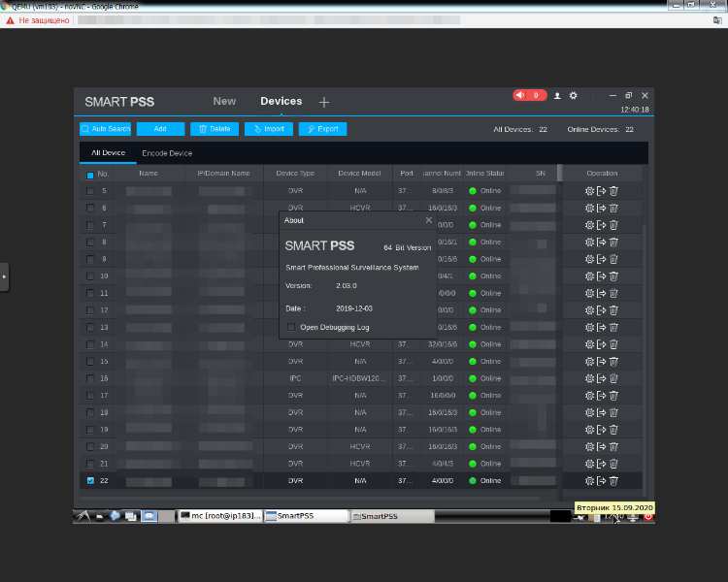Image resolution: width=728 pixels, height=582 pixels.
Task: Remove device 13 using trash icon
Action: pos(613,327)
